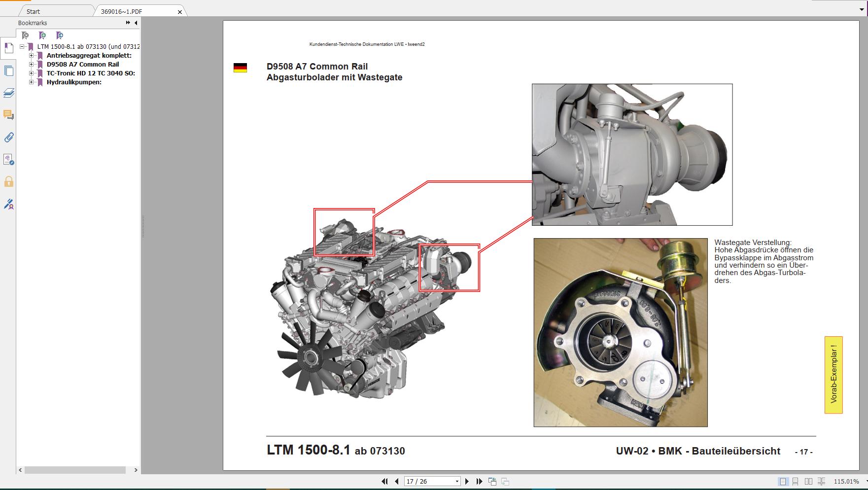Enable continuous scrolling page layout
The image size is (868, 490).
coord(795,482)
